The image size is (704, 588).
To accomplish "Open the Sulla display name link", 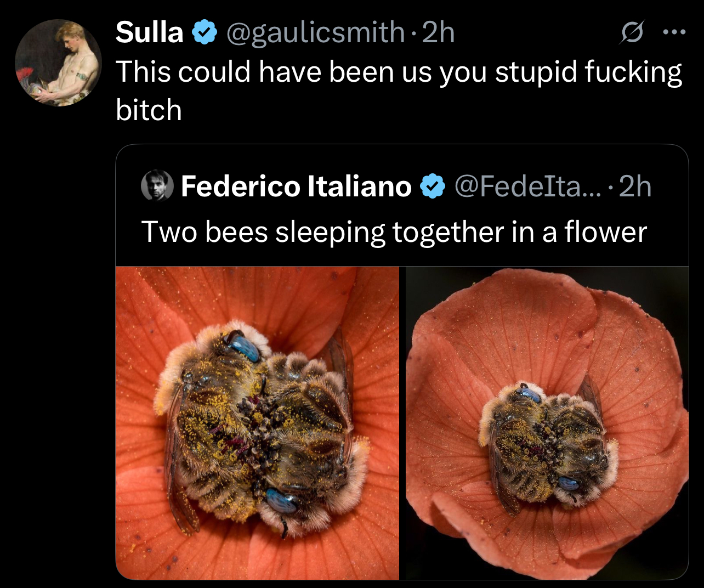I will coord(149,33).
